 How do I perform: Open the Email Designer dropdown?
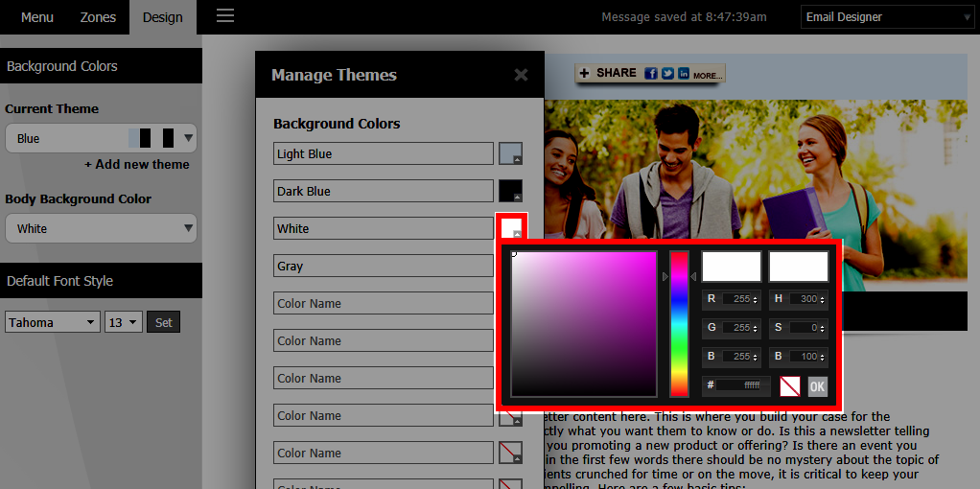pyautogui.click(x=887, y=17)
